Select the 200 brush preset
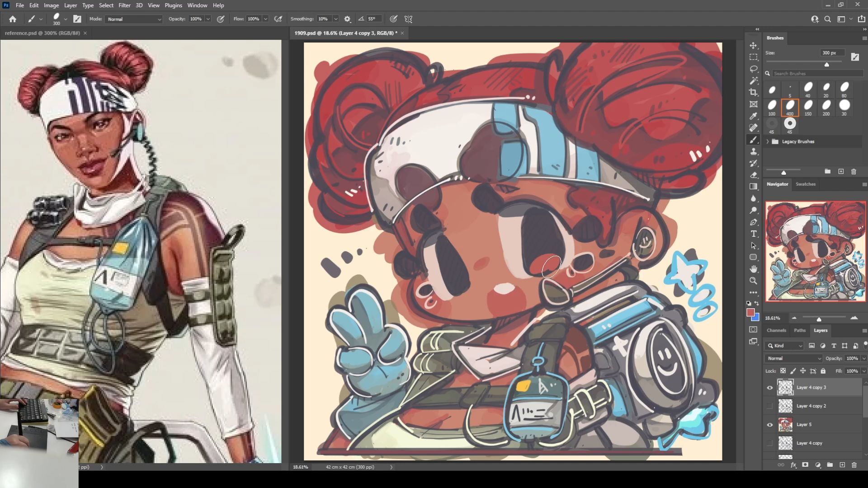The width and height of the screenshot is (868, 488). [826, 108]
